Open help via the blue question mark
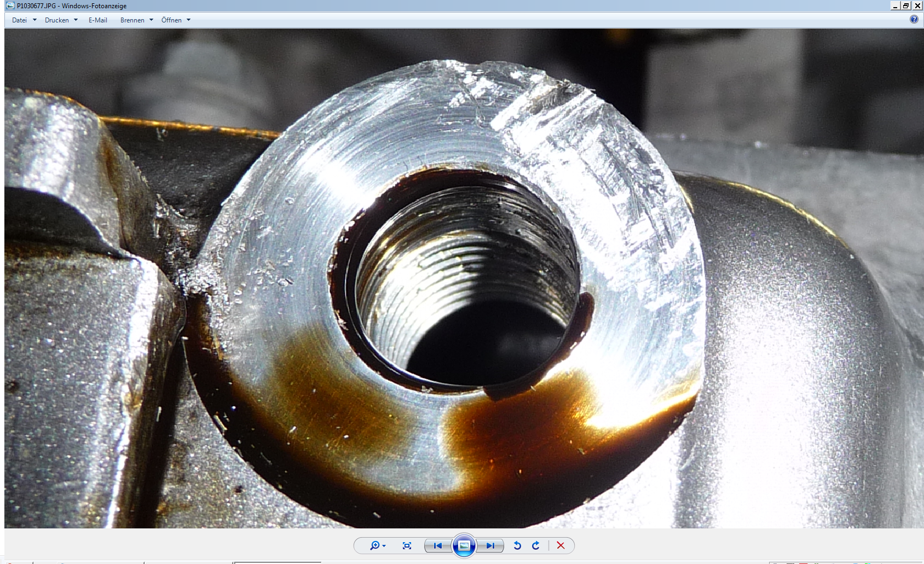Image resolution: width=924 pixels, height=564 pixels. 914,19
